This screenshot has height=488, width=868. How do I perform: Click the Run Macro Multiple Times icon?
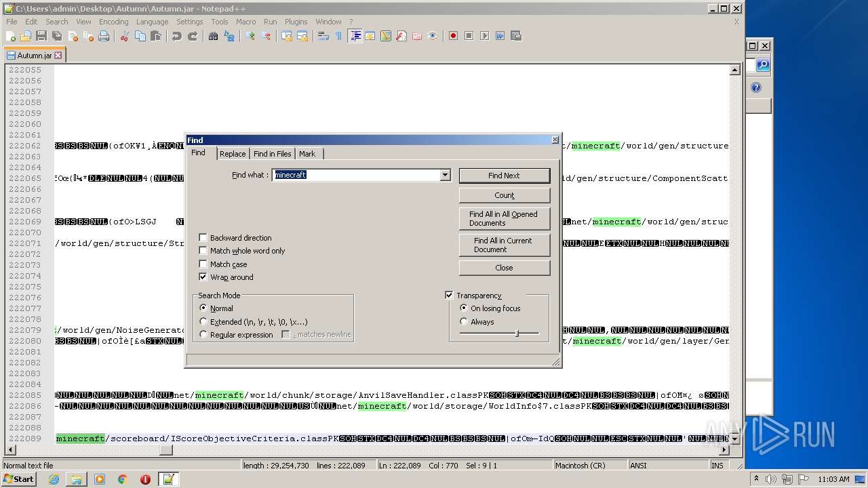coord(500,36)
